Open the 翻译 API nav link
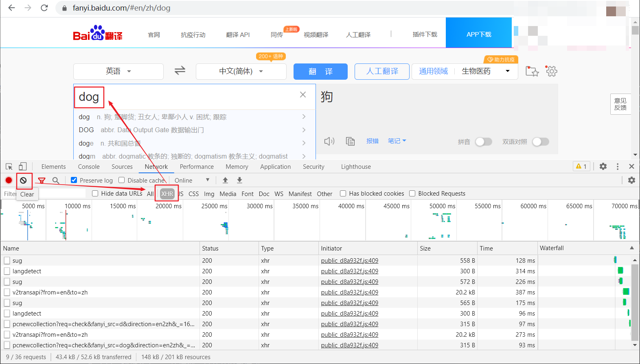640x364 pixels. pyautogui.click(x=238, y=35)
